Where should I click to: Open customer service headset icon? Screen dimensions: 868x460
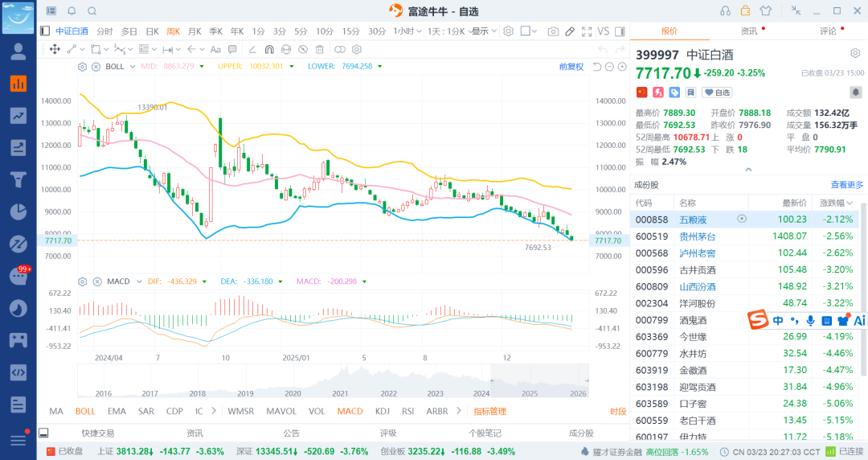click(726, 11)
